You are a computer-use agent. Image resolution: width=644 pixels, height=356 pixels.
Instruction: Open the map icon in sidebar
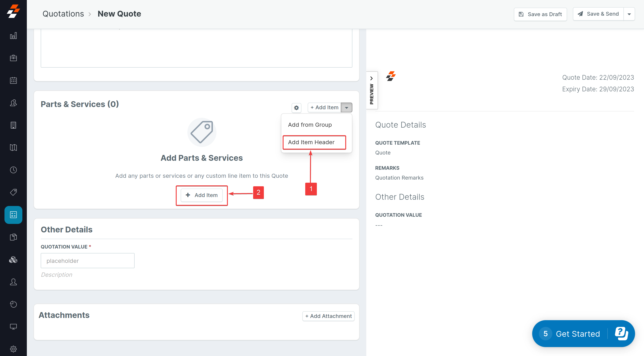pyautogui.click(x=13, y=148)
